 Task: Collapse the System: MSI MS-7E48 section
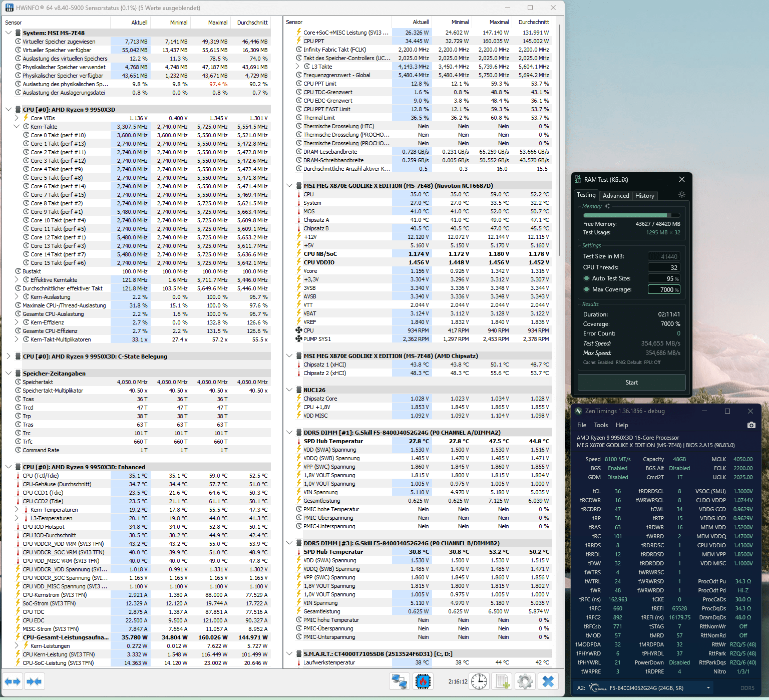tap(9, 33)
